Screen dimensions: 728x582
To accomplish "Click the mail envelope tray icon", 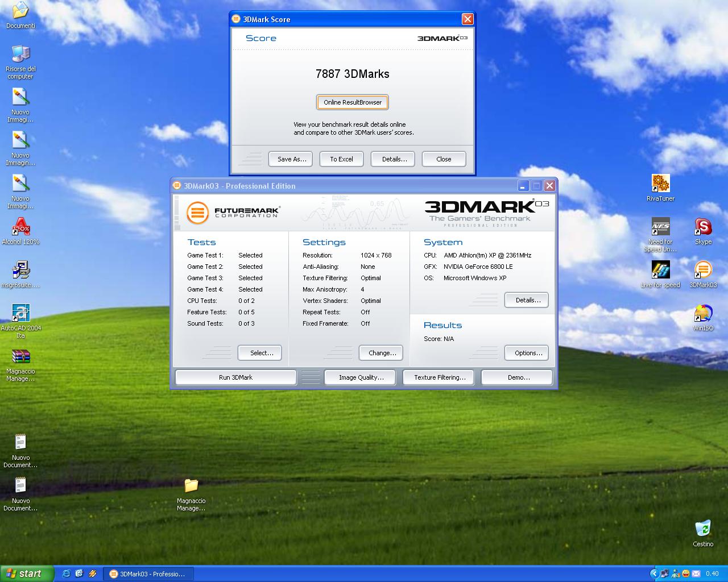I will pyautogui.click(x=696, y=573).
